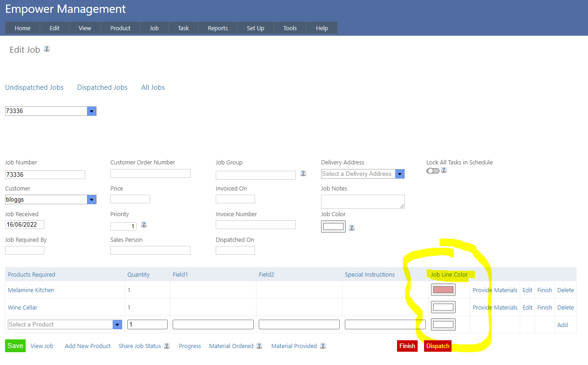Click the pink Melamine Kitchen line color swatch
The height and width of the screenshot is (365, 588).
tap(443, 290)
